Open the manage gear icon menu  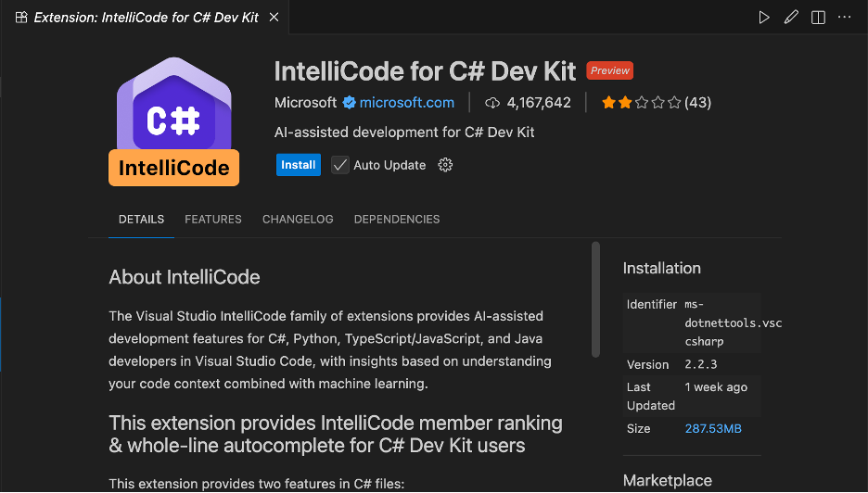(x=445, y=165)
